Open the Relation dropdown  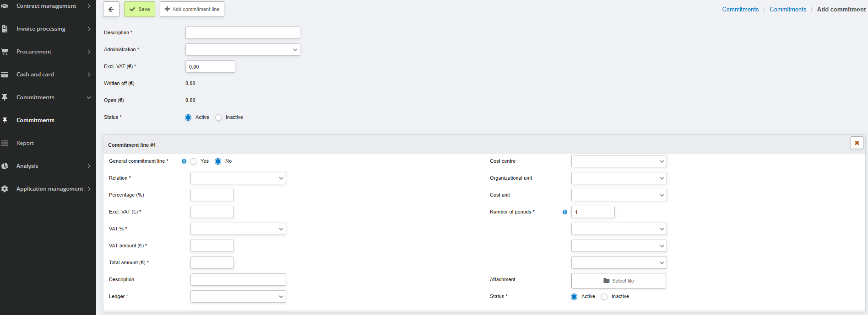(x=238, y=178)
